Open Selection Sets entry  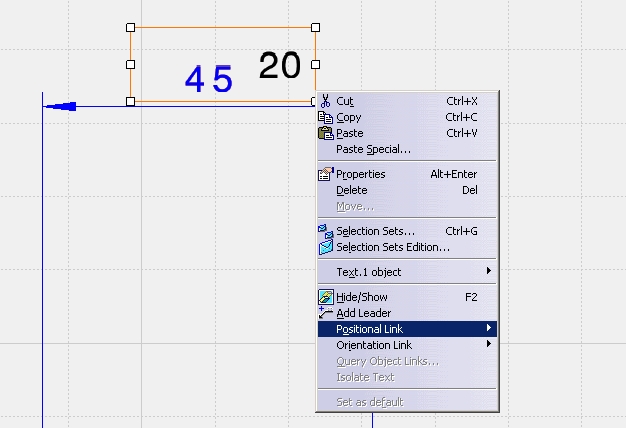point(407,231)
